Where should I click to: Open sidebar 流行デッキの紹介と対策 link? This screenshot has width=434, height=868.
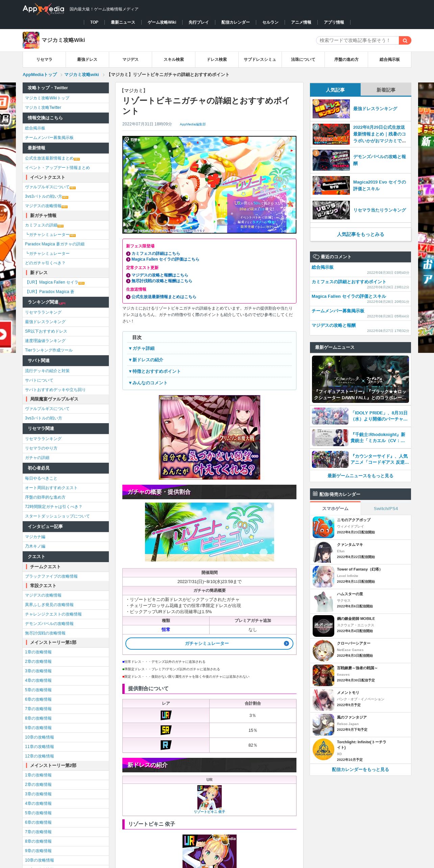[47, 371]
